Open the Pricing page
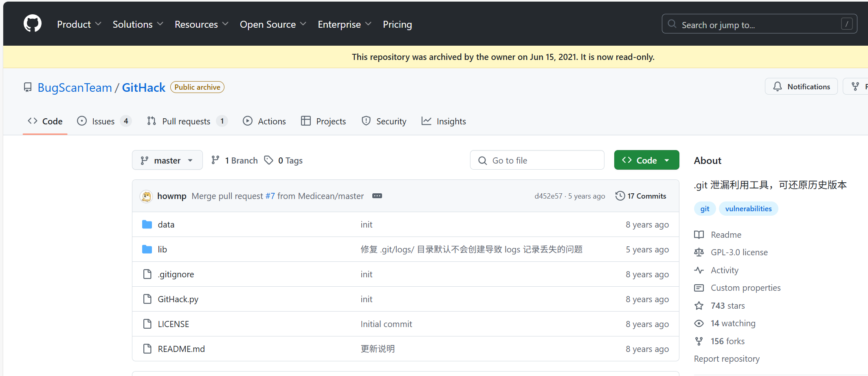 pos(397,24)
